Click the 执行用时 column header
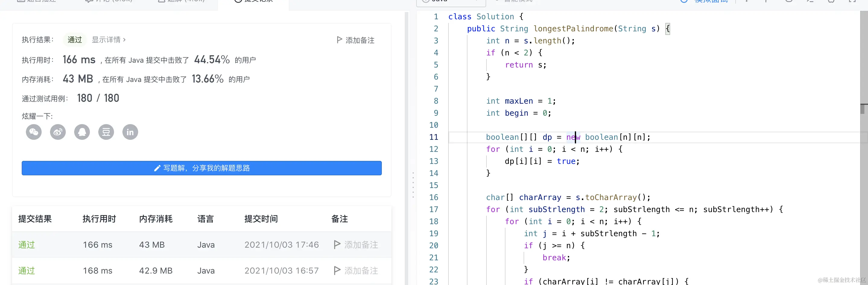 click(x=100, y=219)
